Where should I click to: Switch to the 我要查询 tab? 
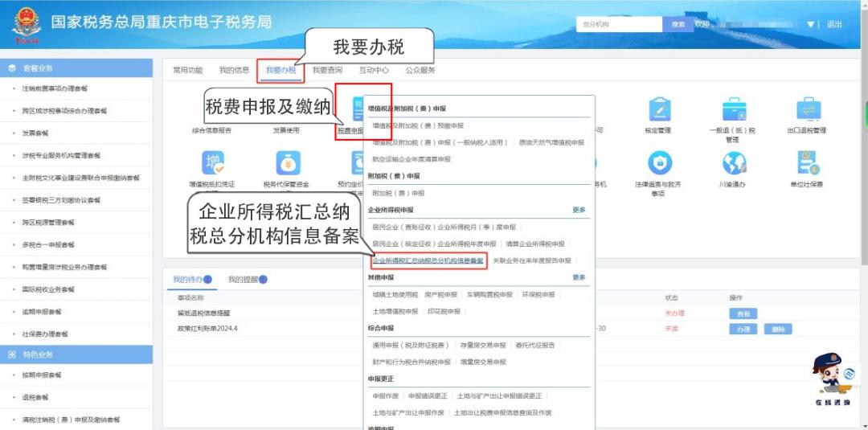[x=327, y=71]
